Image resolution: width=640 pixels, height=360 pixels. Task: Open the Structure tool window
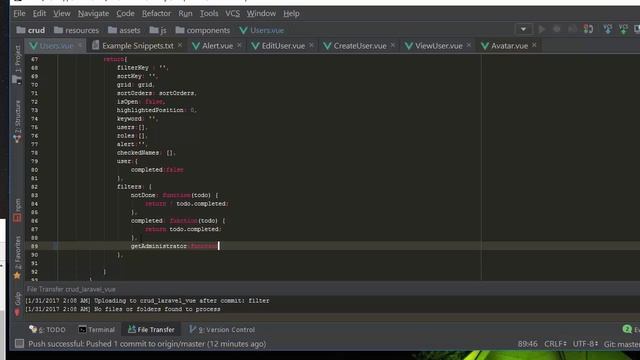[17, 122]
